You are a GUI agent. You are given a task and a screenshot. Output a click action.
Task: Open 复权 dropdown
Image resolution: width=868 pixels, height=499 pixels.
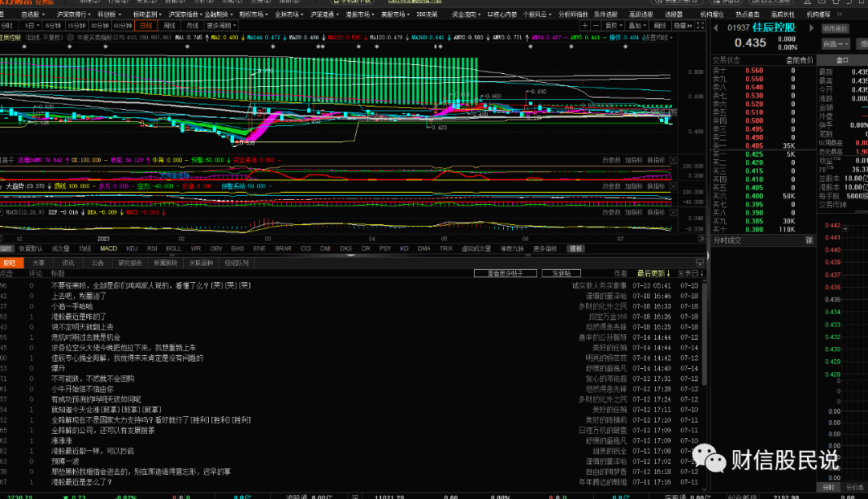(x=613, y=26)
